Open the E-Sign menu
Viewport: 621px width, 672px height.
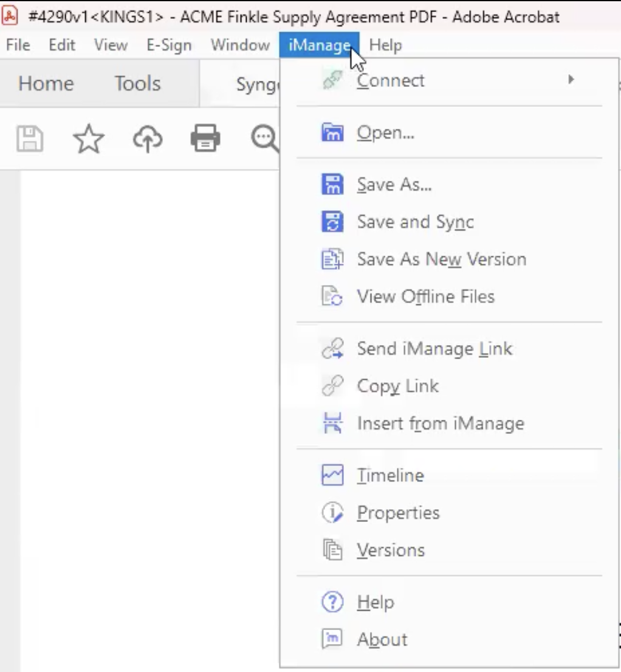168,45
